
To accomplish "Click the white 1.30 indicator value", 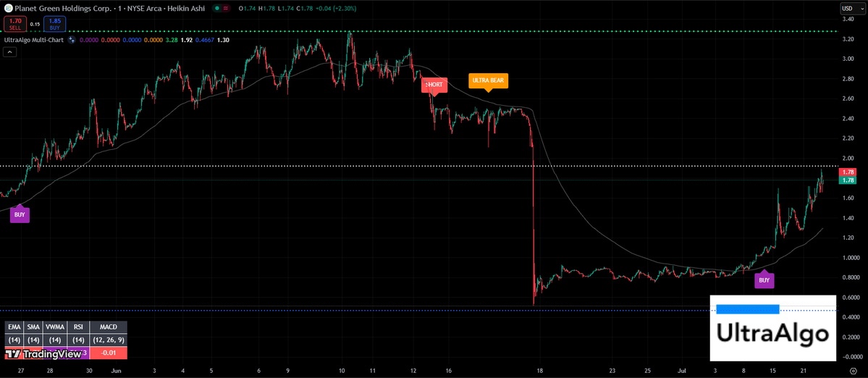I will 224,40.
